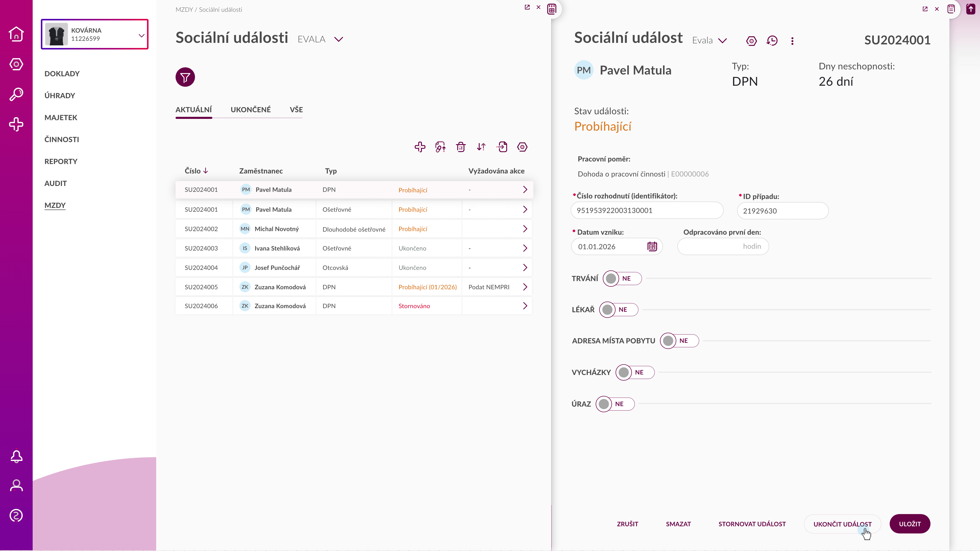Open DOKLADY menu item
The height and width of the screenshot is (551, 980).
[62, 74]
